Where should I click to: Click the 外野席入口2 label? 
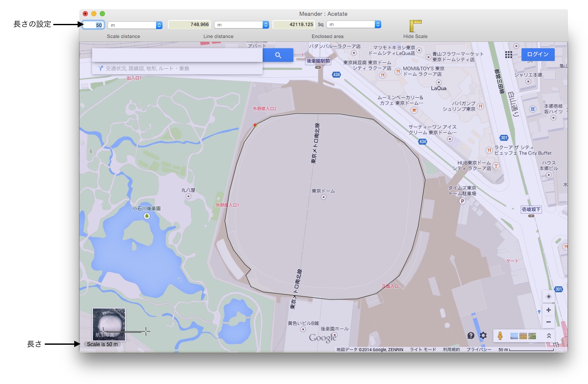point(264,109)
